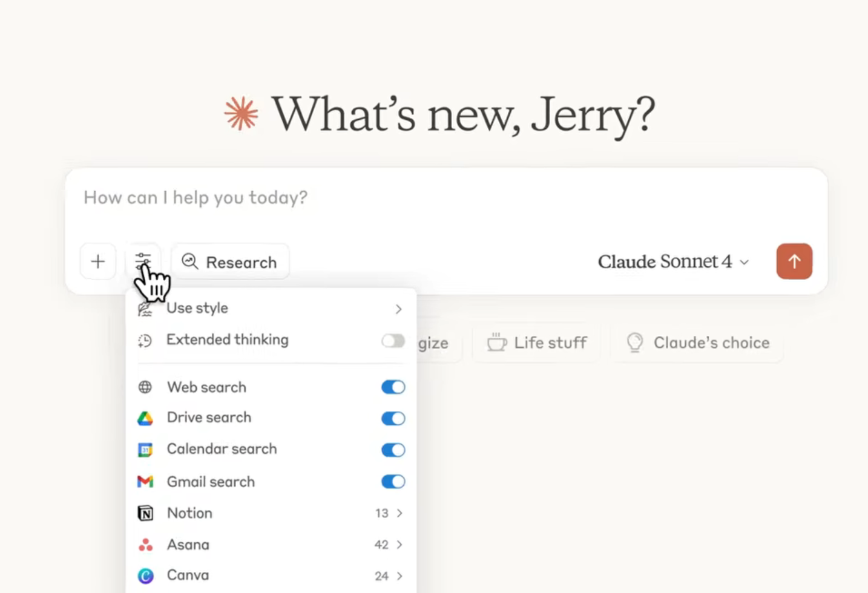Click the Gmail search label

pos(211,482)
